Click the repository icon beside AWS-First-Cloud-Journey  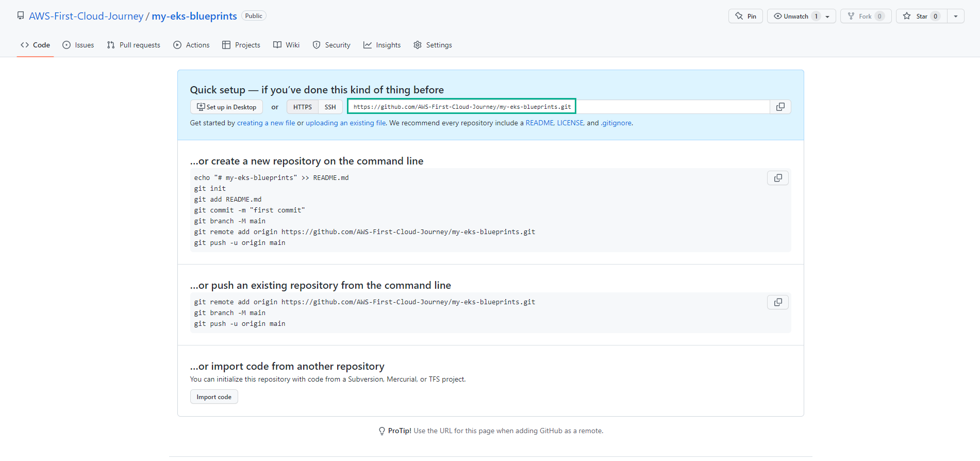21,16
